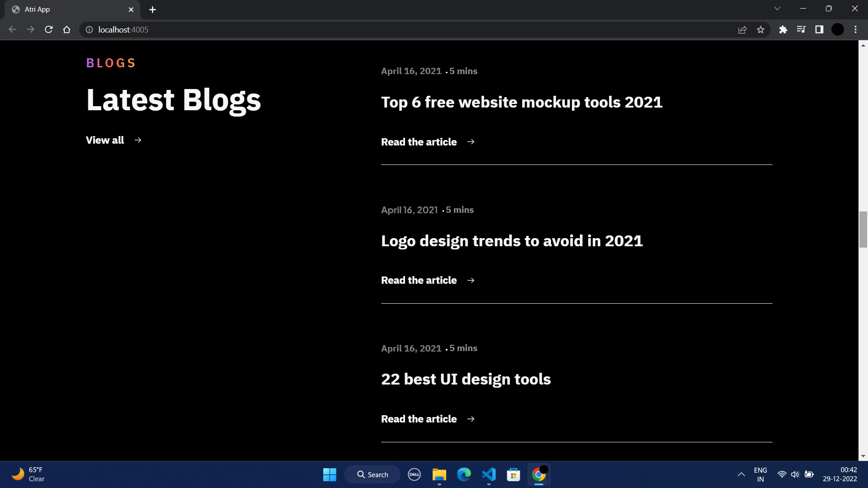Click the browser back navigation arrow
The width and height of the screenshot is (868, 488).
[x=12, y=29]
